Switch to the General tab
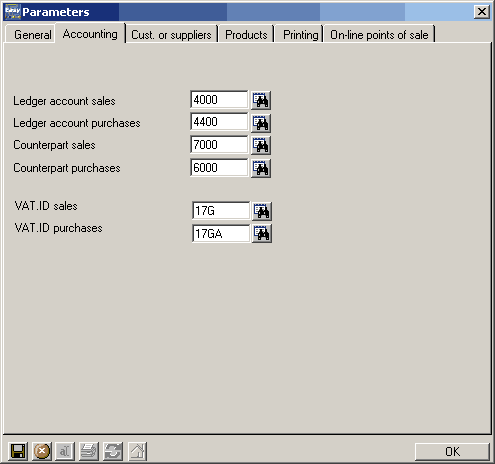495x464 pixels. pyautogui.click(x=32, y=34)
